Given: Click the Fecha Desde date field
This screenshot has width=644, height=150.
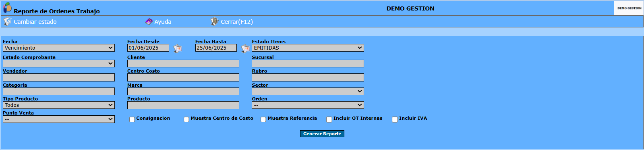Looking at the screenshot, I should [148, 48].
